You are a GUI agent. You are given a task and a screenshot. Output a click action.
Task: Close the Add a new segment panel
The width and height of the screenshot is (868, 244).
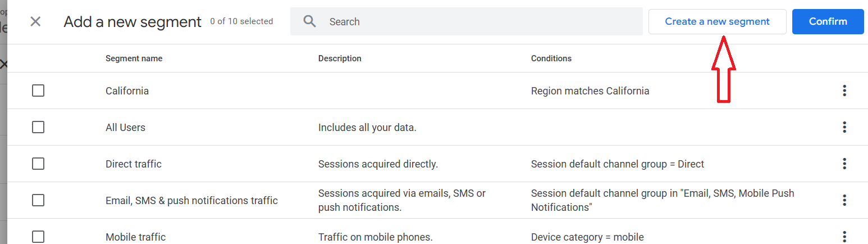[x=35, y=22]
